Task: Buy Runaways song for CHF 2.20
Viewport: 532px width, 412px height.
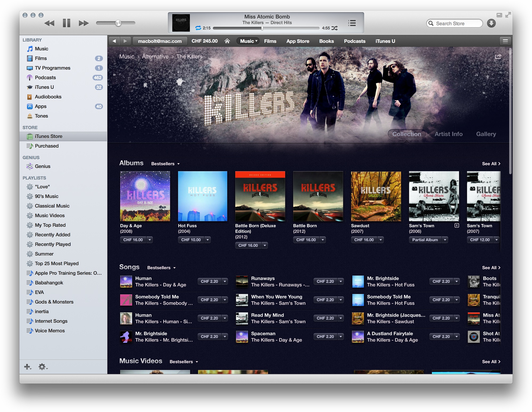Action: click(x=325, y=281)
